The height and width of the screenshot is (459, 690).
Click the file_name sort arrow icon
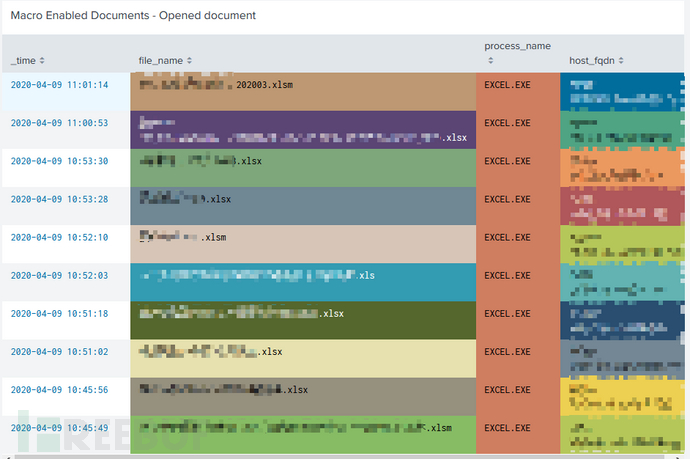189,61
